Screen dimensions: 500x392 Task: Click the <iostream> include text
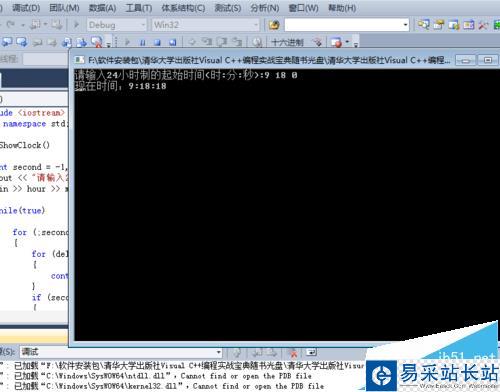[41, 113]
